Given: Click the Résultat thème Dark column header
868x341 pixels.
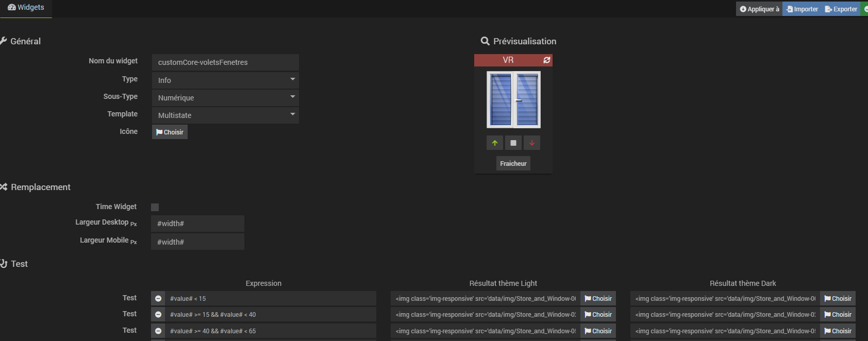Looking at the screenshot, I should pos(743,283).
